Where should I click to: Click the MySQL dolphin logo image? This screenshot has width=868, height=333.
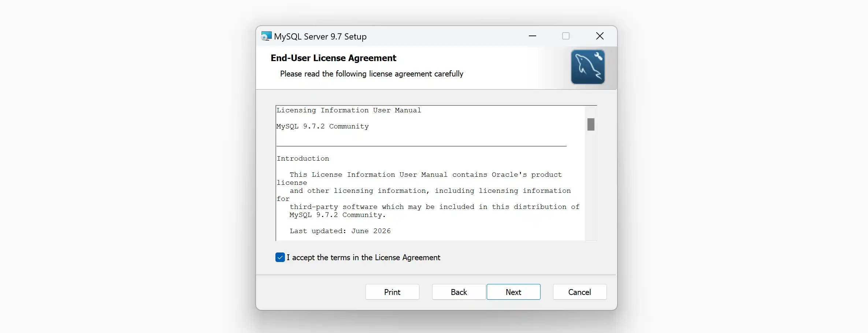click(x=588, y=67)
